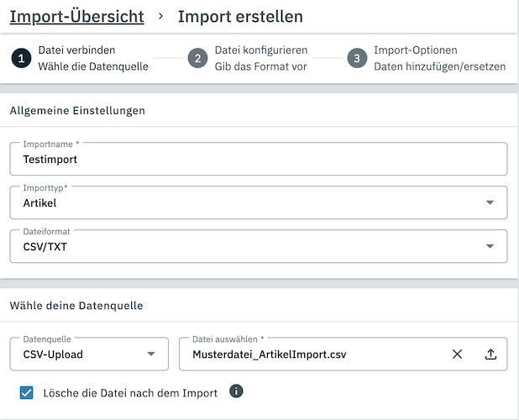Open the info icon about file deletion
This screenshot has height=420, width=519.
[236, 391]
